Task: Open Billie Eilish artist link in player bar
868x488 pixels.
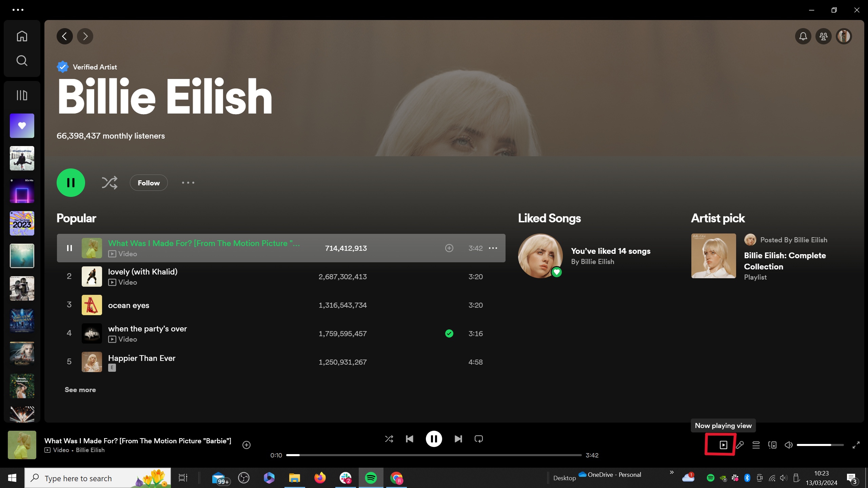Action: point(90,450)
